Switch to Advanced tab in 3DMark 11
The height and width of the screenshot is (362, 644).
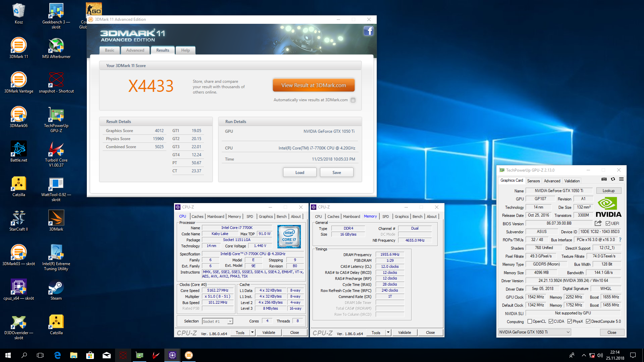tap(135, 50)
